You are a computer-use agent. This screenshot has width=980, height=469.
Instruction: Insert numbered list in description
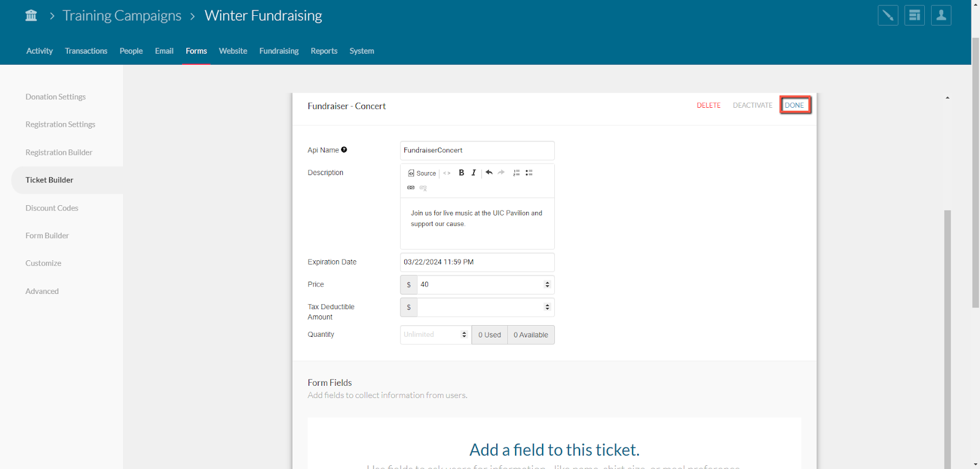(516, 173)
